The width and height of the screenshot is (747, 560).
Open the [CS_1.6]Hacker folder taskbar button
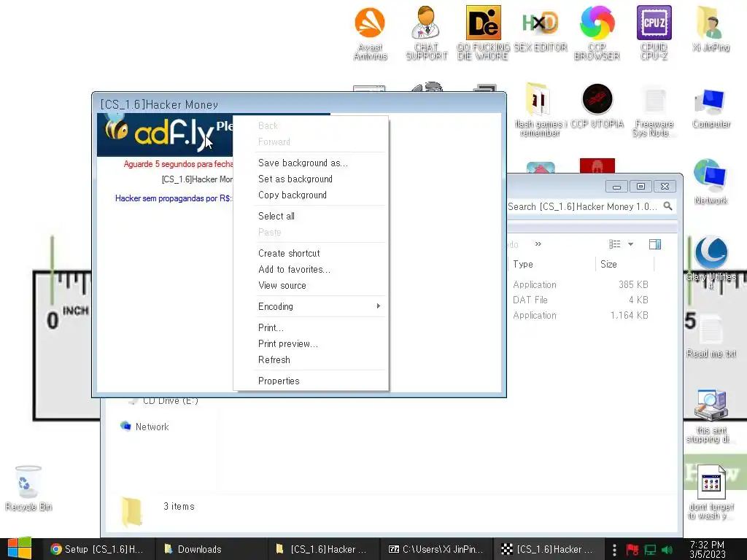[x=323, y=549]
